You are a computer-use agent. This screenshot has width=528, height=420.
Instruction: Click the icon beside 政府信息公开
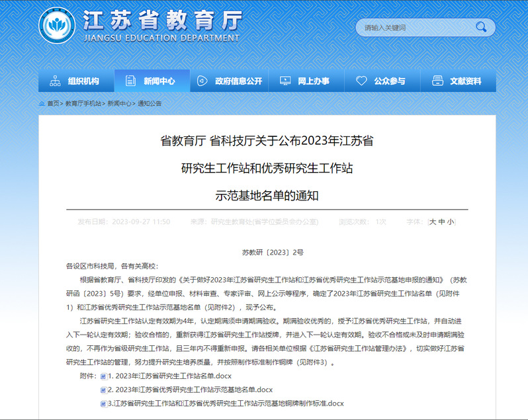(x=202, y=81)
